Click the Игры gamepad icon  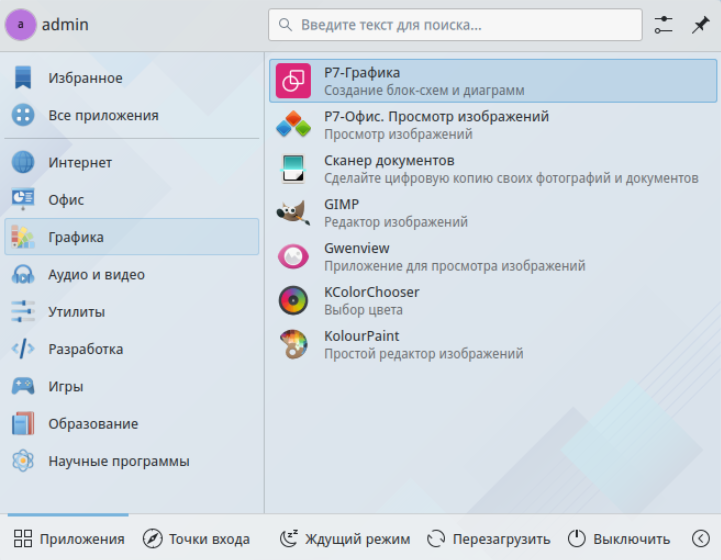pyautogui.click(x=23, y=386)
